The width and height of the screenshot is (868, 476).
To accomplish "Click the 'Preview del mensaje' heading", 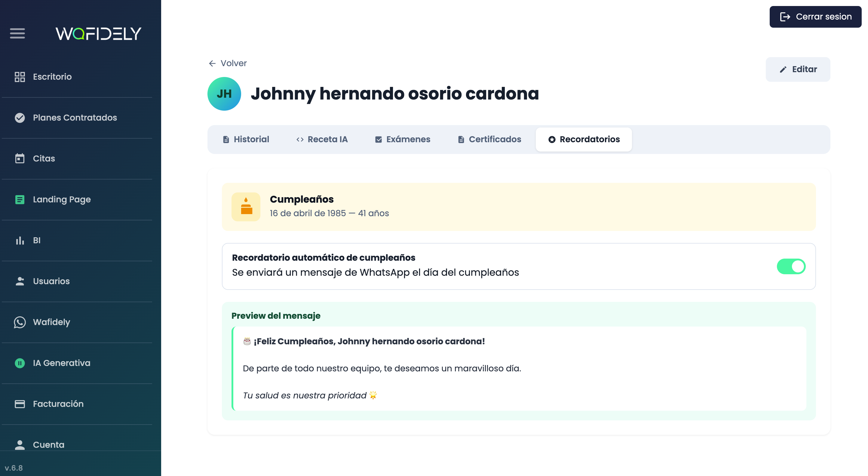I will [x=276, y=316].
